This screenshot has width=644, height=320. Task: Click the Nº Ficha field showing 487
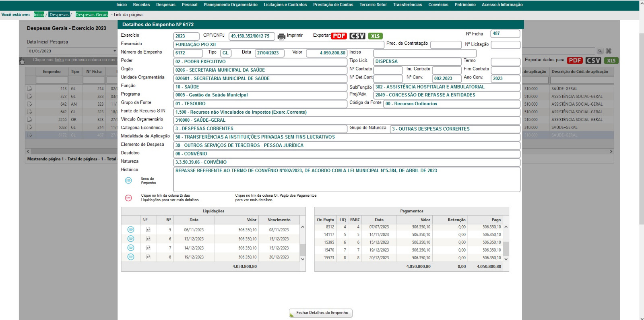tap(505, 34)
